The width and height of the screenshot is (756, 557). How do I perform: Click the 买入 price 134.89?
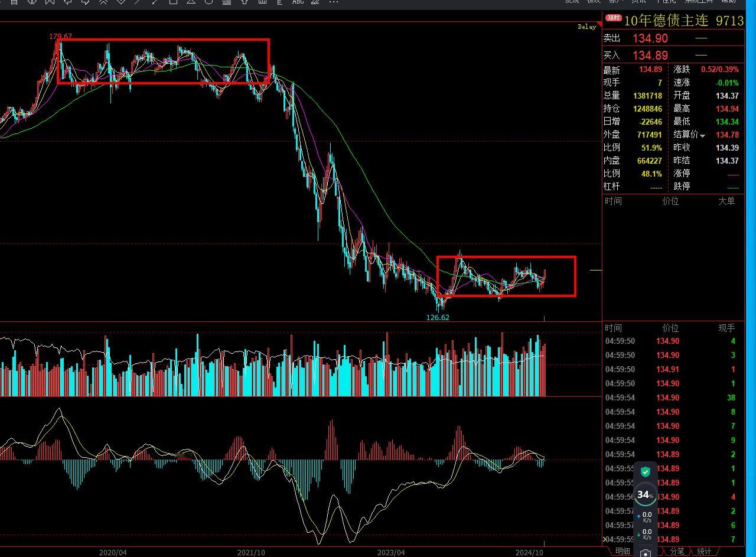650,55
